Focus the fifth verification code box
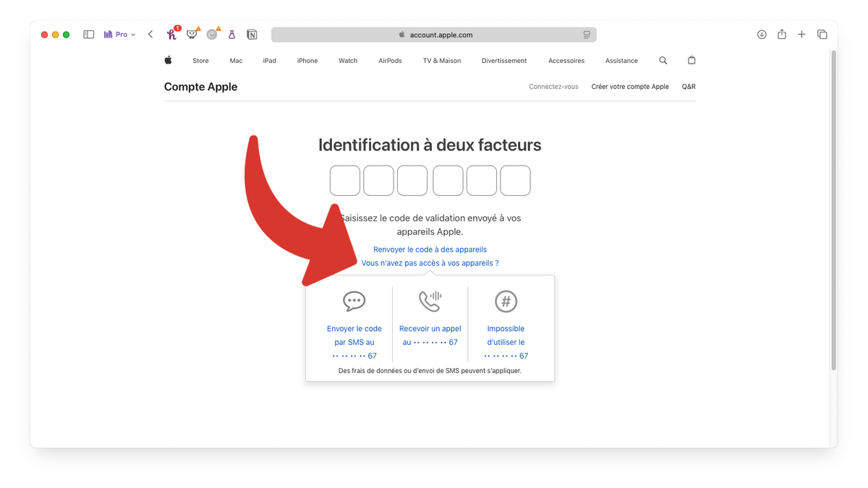The height and width of the screenshot is (488, 868). pyautogui.click(x=482, y=181)
